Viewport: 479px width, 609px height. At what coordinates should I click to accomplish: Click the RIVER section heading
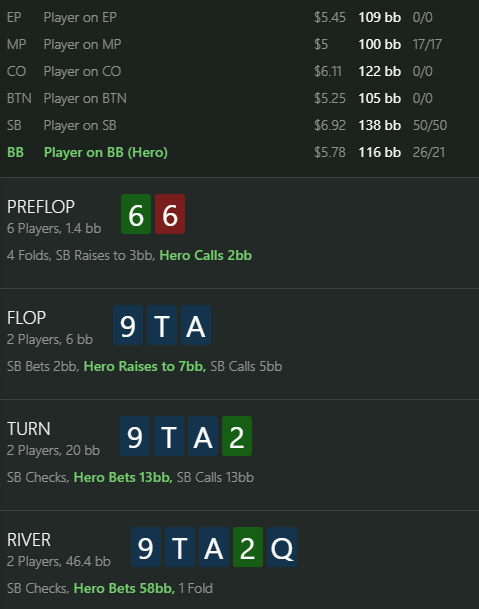tap(29, 540)
